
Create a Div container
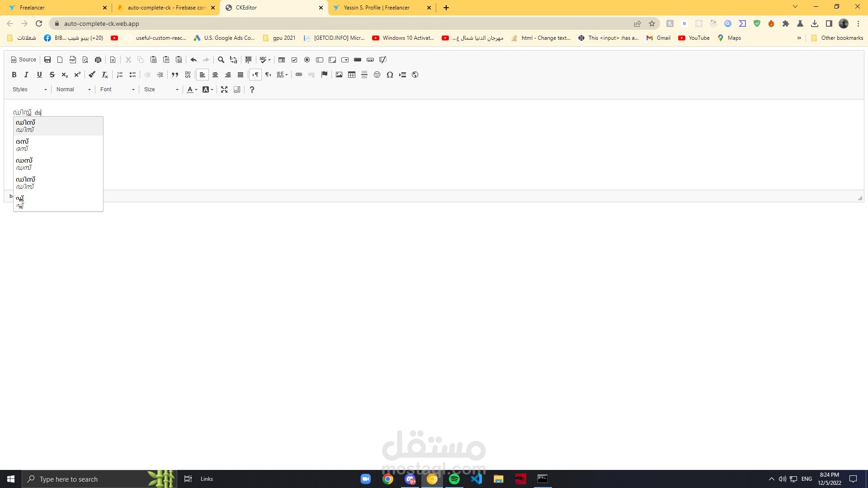(188, 75)
